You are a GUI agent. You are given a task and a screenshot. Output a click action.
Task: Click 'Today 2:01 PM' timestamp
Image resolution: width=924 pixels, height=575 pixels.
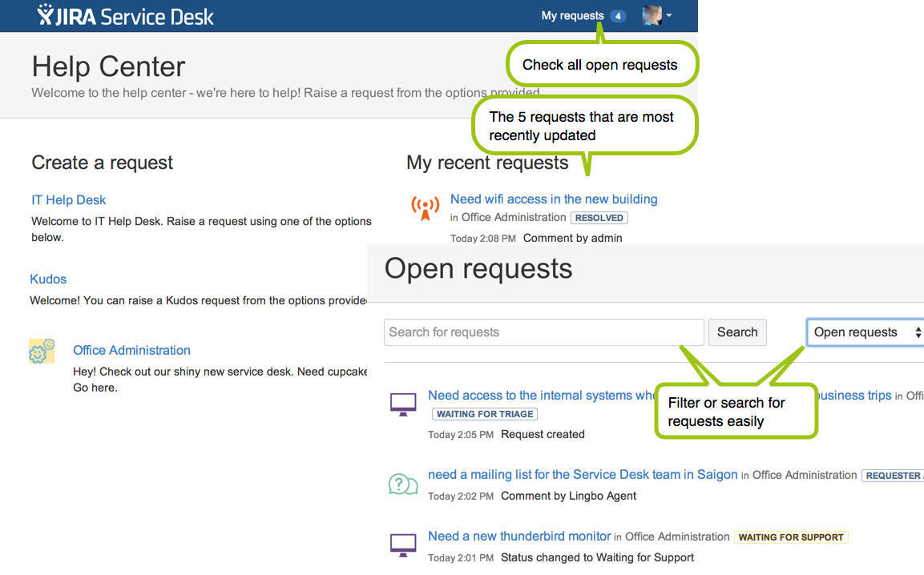tap(461, 558)
